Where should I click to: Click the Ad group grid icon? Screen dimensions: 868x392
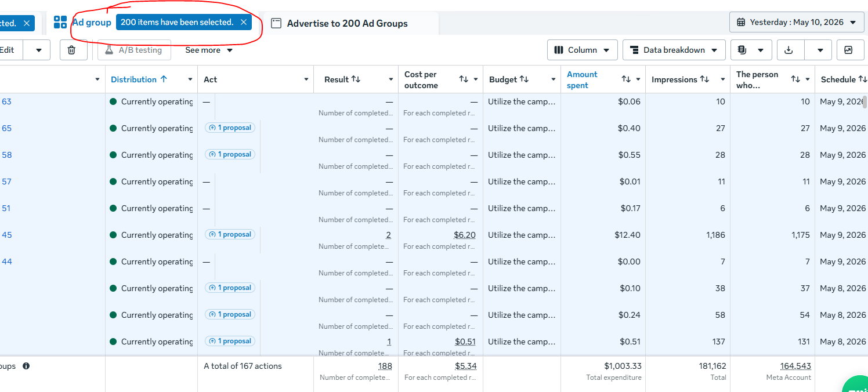60,22
